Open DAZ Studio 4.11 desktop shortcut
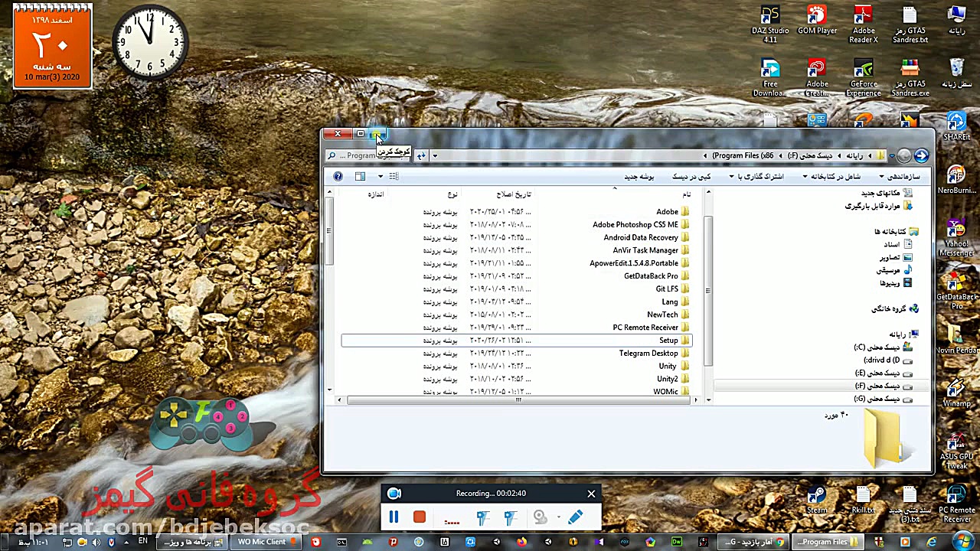This screenshot has width=980, height=551. tap(770, 24)
